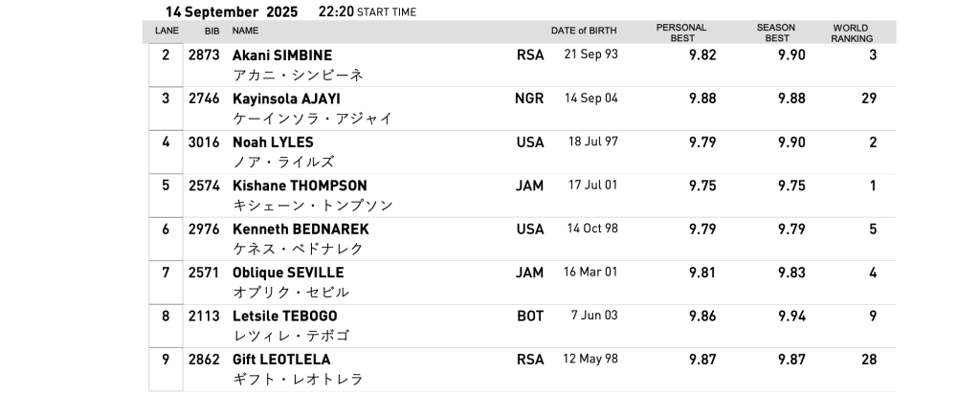The height and width of the screenshot is (416, 980).
Task: Click the SEASON BEST column header
Action: tap(775, 33)
